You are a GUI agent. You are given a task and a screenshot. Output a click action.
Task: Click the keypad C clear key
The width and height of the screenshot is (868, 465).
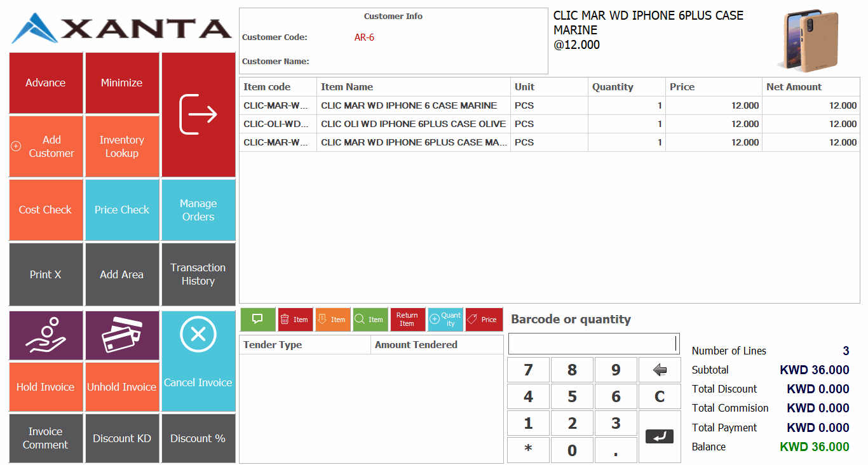click(660, 396)
